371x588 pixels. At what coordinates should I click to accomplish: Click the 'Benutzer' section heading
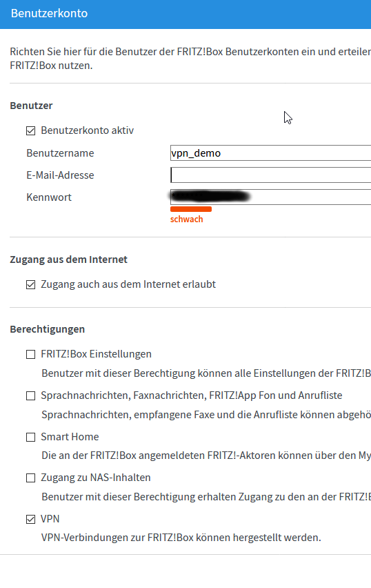31,106
